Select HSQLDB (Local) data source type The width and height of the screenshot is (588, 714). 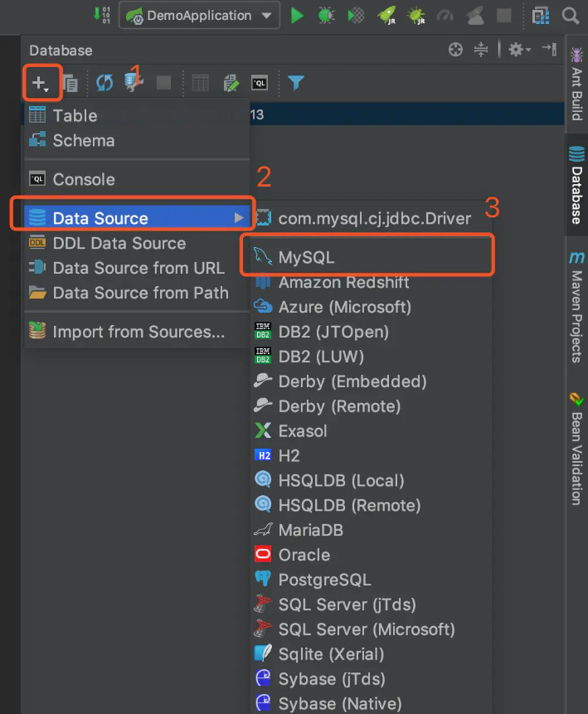click(372, 480)
